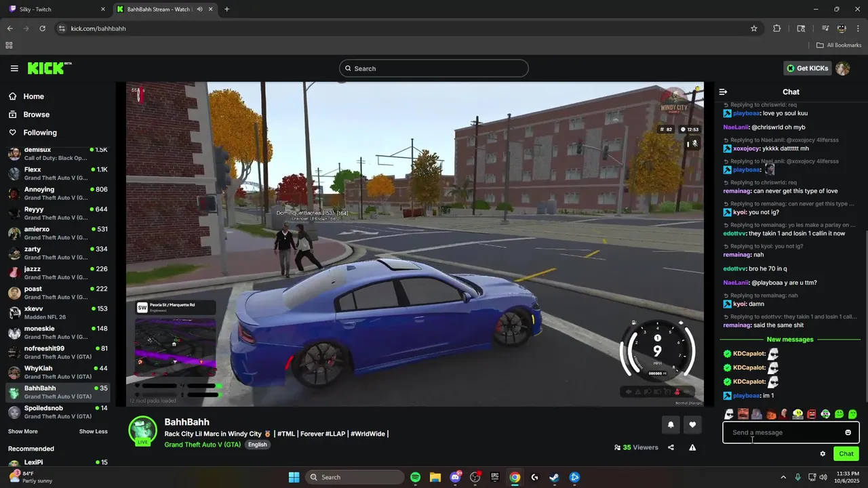Open demisux channel in sidebar
Viewport: 868px width, 488px height.
pos(57,153)
